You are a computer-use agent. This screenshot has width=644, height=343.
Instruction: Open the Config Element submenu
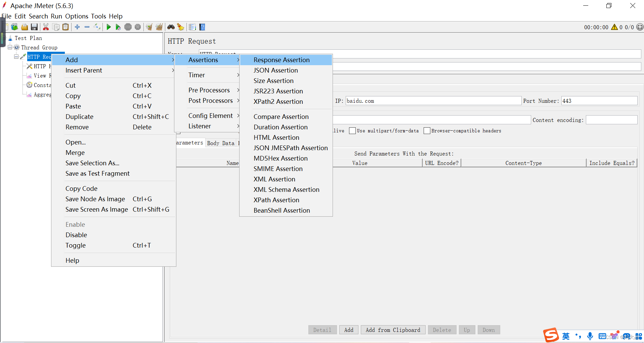click(207, 116)
